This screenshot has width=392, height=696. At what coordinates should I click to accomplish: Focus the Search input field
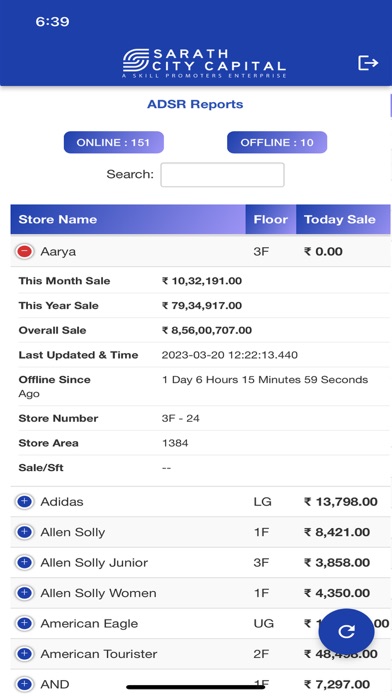pos(222,174)
